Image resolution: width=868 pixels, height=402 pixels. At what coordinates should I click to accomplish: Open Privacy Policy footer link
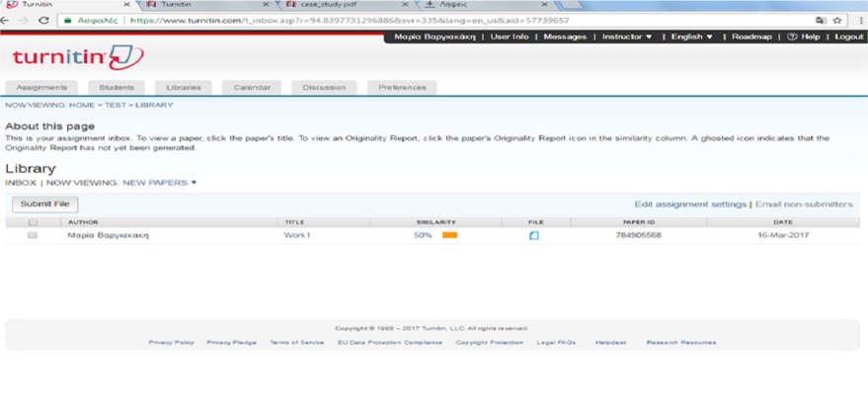click(x=171, y=343)
